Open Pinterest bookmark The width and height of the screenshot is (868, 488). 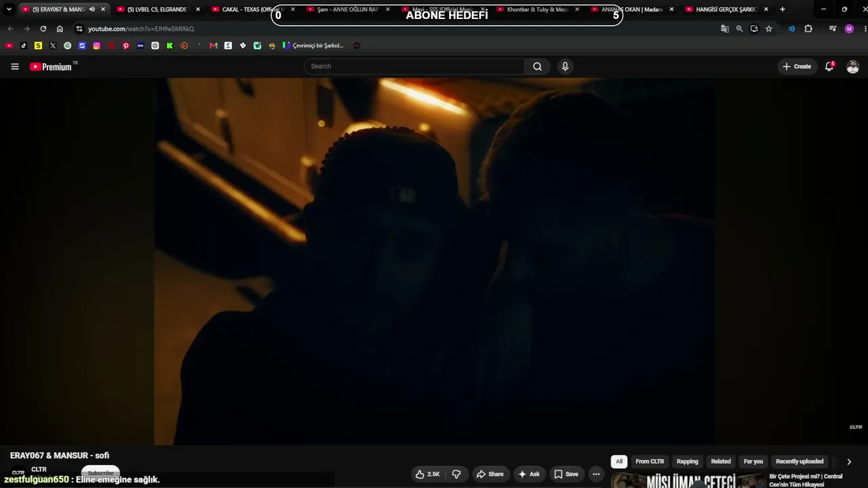click(x=126, y=45)
